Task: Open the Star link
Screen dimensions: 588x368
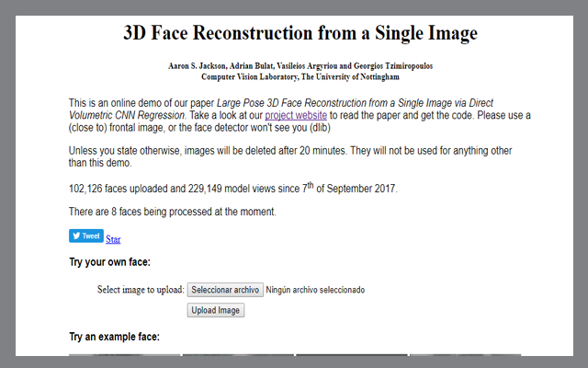Action: 113,239
